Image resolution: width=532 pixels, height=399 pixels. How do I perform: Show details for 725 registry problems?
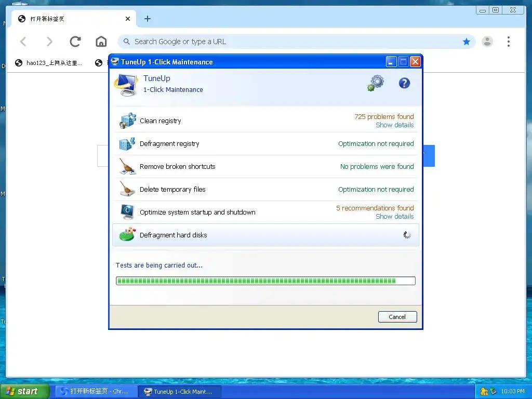pos(395,125)
